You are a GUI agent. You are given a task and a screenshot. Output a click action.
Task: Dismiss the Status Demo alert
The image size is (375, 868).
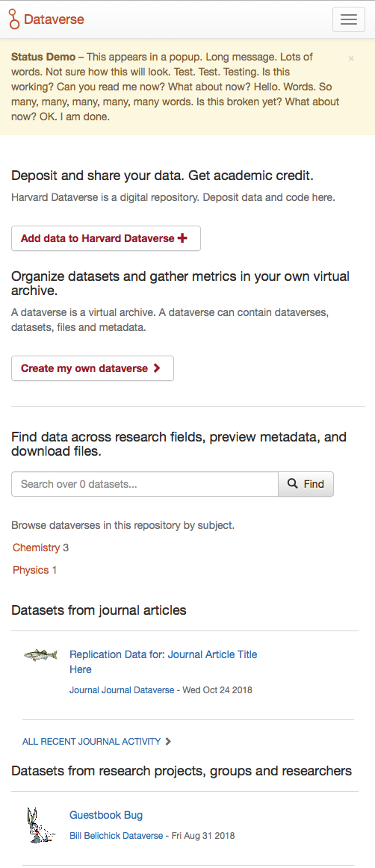pyautogui.click(x=351, y=58)
